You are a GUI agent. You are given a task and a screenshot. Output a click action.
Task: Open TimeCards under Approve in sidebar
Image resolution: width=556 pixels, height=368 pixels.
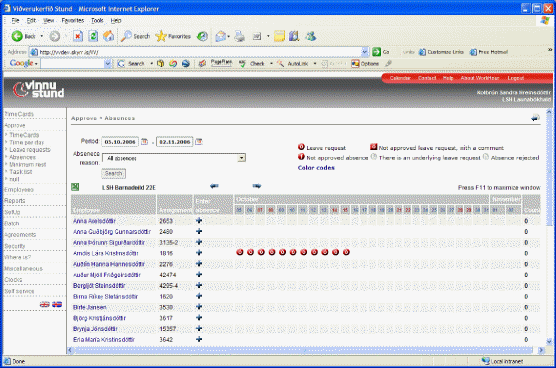pyautogui.click(x=24, y=135)
